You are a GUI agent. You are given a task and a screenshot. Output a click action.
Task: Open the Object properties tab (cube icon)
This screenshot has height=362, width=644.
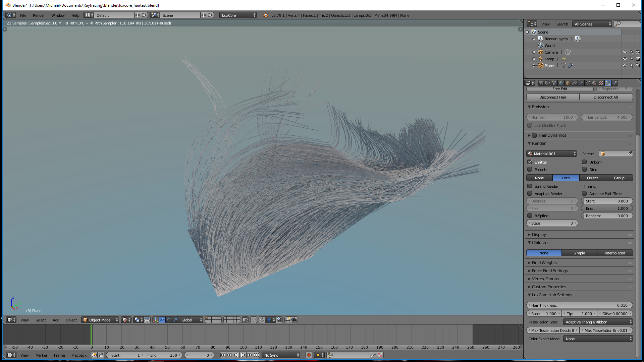click(x=568, y=83)
